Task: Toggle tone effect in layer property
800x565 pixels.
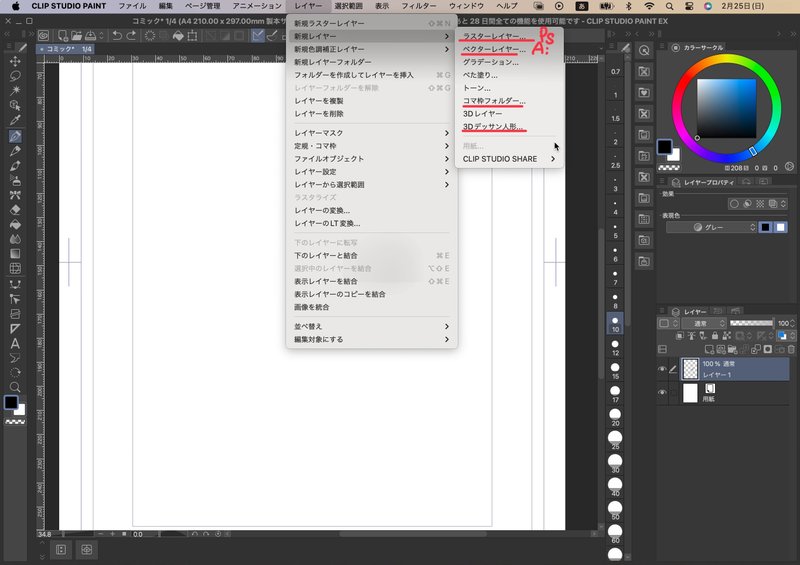Action: (760, 204)
